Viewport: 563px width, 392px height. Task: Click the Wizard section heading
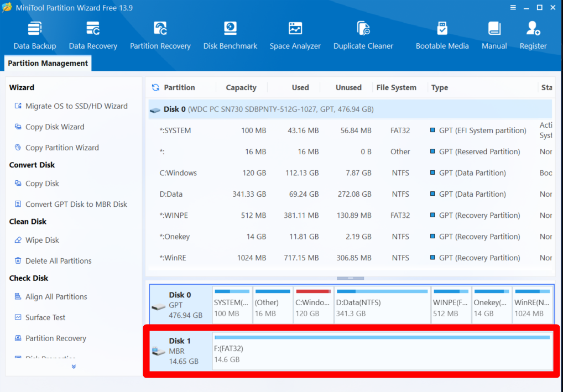click(22, 87)
